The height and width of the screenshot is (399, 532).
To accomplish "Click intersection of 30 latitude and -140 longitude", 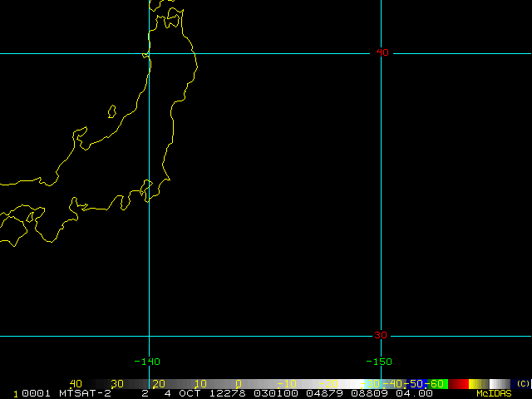I will pos(149,336).
